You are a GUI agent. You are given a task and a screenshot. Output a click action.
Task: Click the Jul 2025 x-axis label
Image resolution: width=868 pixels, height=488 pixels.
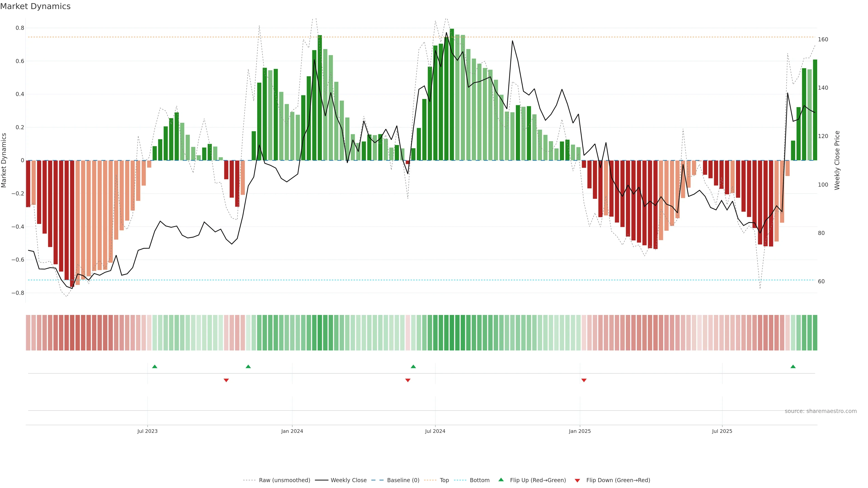click(x=722, y=431)
